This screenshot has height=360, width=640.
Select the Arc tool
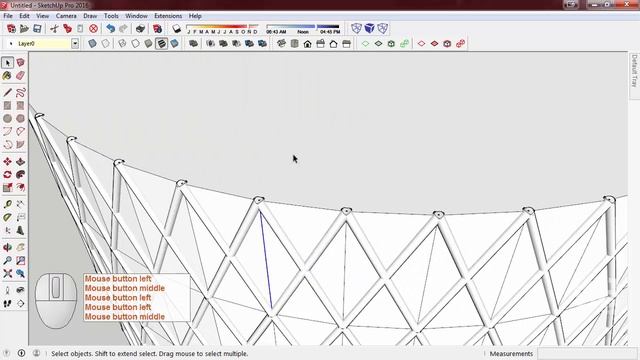[7, 131]
